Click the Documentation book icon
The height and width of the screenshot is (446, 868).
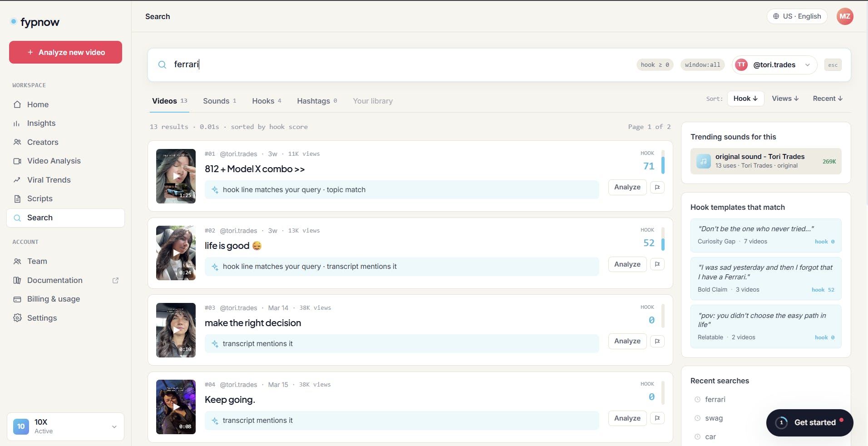pyautogui.click(x=17, y=280)
